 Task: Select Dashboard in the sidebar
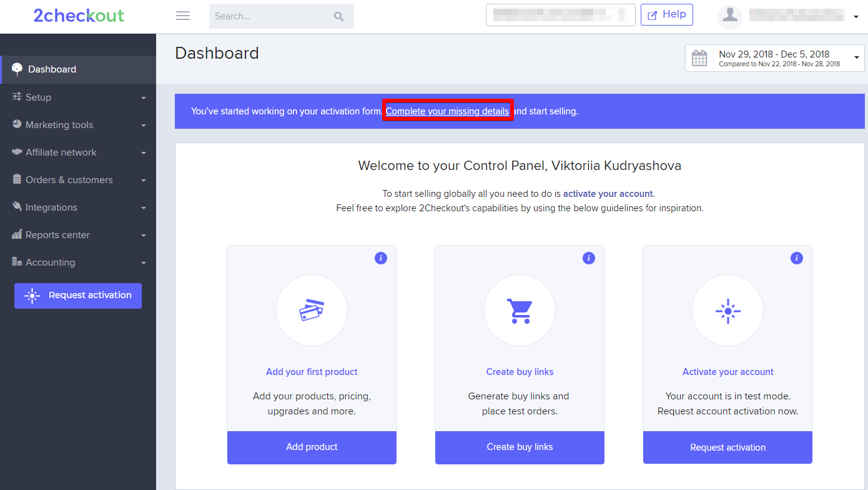(78, 69)
